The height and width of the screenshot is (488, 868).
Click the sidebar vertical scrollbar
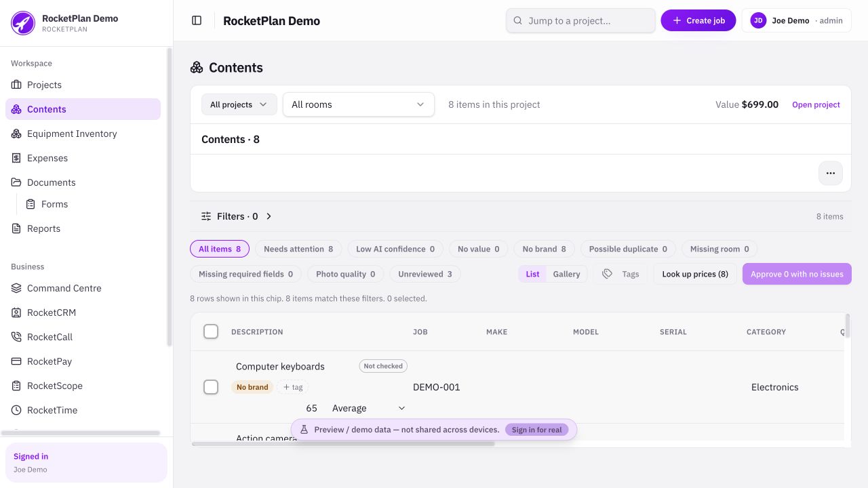point(170,197)
